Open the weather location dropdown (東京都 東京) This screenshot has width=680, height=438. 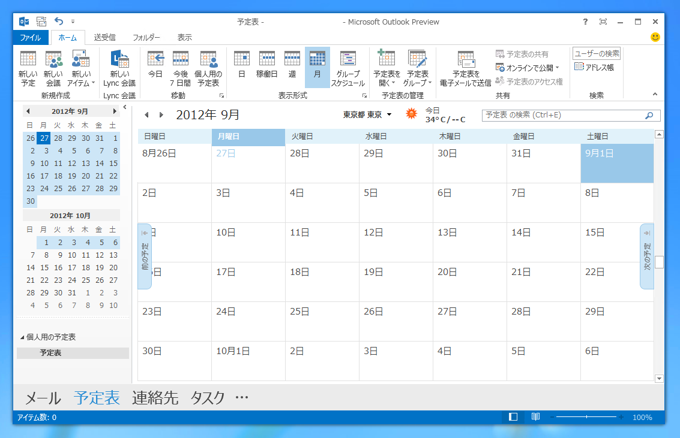click(367, 114)
